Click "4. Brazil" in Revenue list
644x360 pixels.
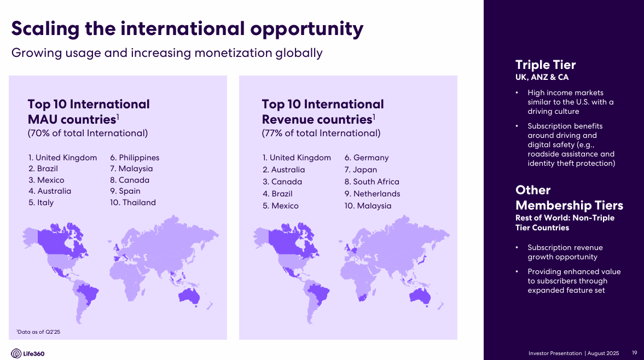(277, 194)
